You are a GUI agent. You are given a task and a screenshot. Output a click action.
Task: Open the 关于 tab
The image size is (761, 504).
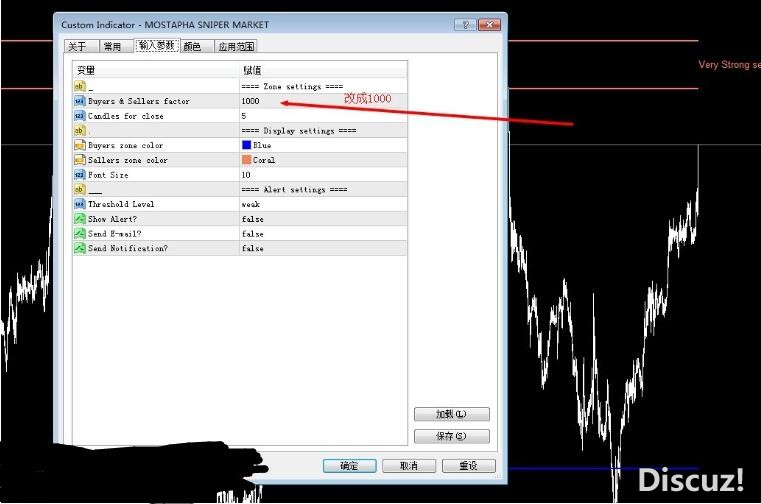coord(81,46)
